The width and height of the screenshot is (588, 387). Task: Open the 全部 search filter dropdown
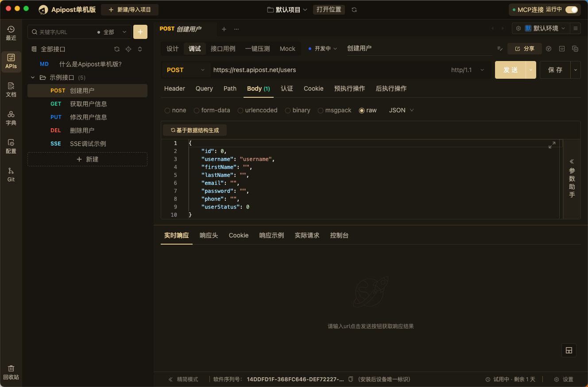112,32
